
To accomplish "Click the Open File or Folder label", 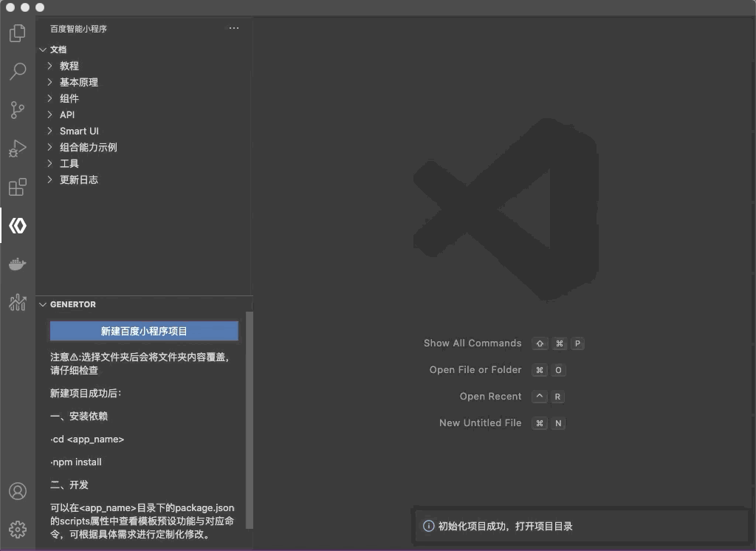I will [x=475, y=369].
